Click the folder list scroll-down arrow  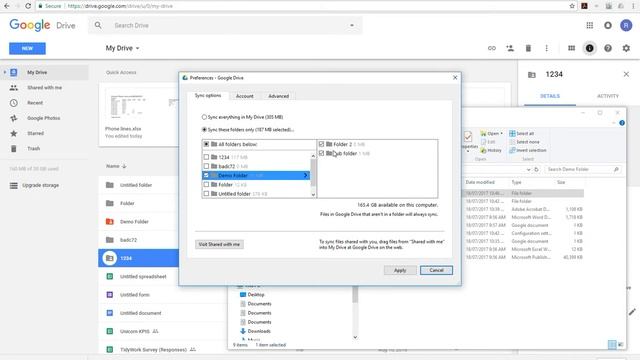click(313, 194)
